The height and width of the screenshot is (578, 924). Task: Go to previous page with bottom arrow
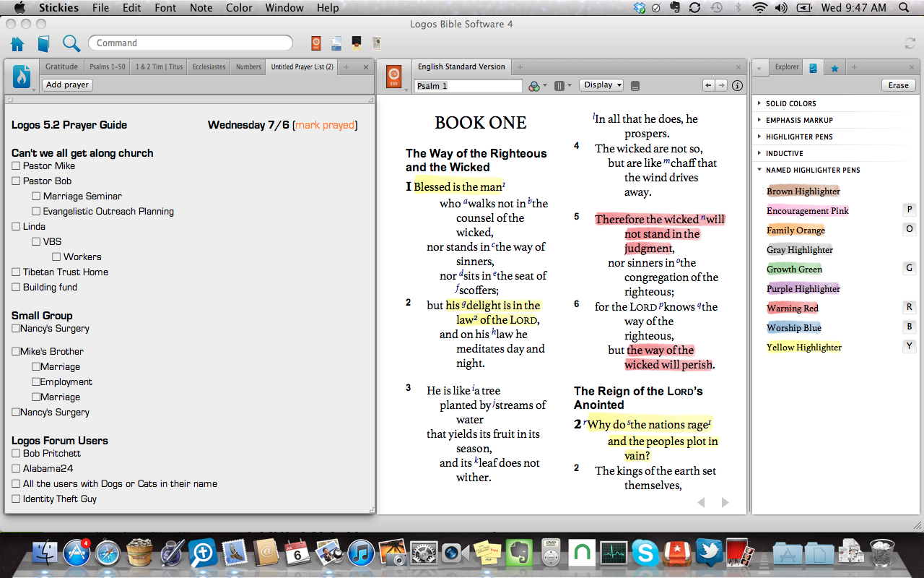pos(701,502)
